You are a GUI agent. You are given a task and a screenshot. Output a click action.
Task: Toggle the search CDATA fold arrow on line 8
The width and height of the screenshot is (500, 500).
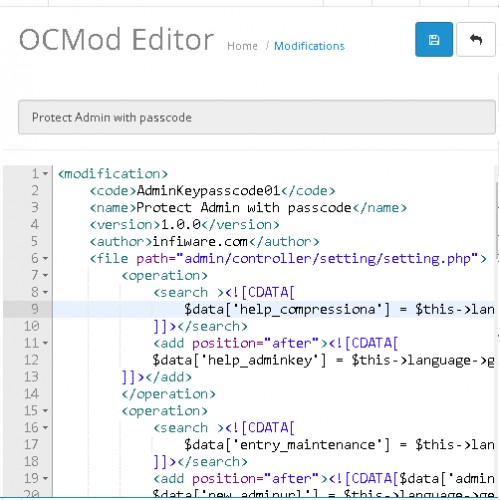coord(45,292)
